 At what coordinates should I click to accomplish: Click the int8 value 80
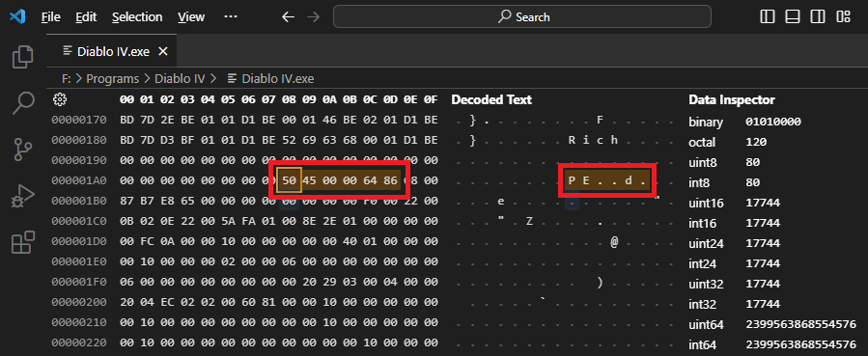tap(752, 182)
